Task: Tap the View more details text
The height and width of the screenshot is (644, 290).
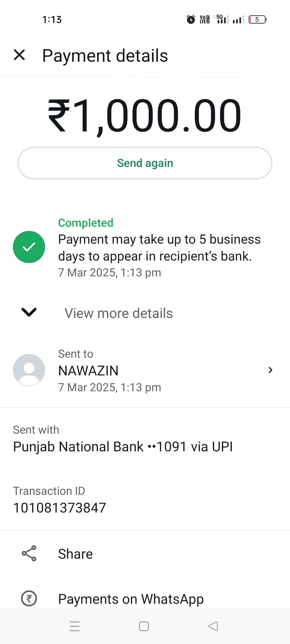Action: tap(118, 313)
